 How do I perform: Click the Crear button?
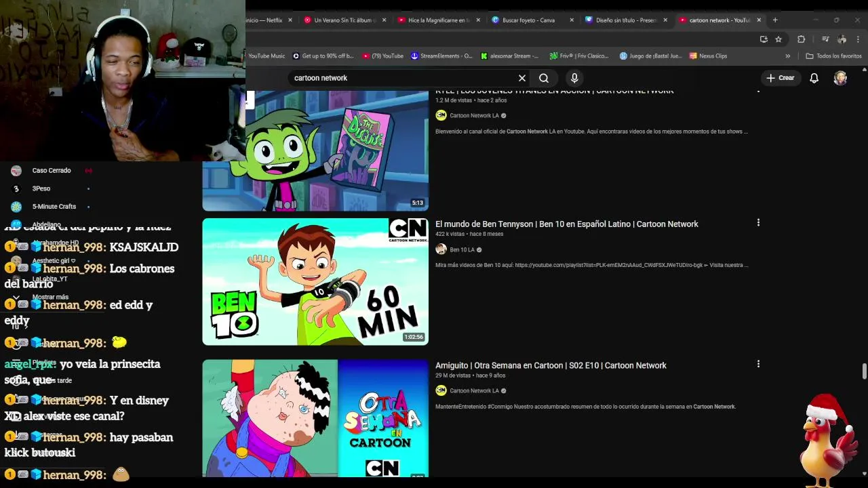780,78
